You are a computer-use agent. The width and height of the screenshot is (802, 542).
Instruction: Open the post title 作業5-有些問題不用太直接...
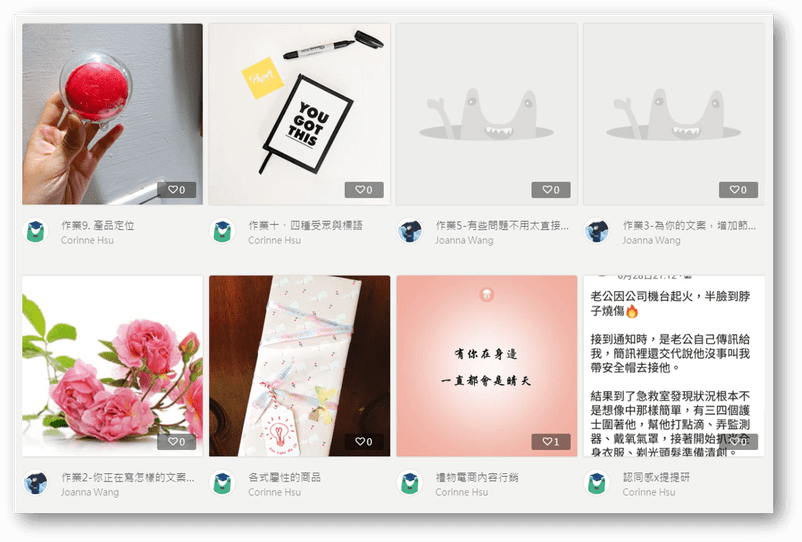pyautogui.click(x=502, y=225)
